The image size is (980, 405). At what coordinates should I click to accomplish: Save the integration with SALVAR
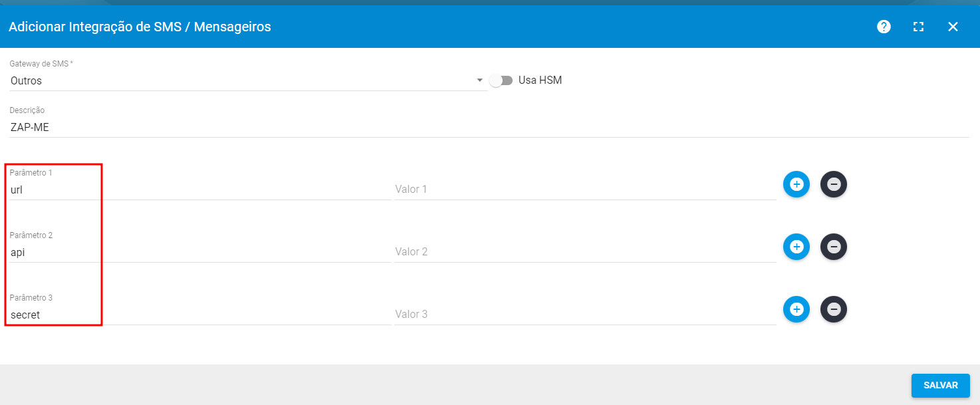[941, 386]
